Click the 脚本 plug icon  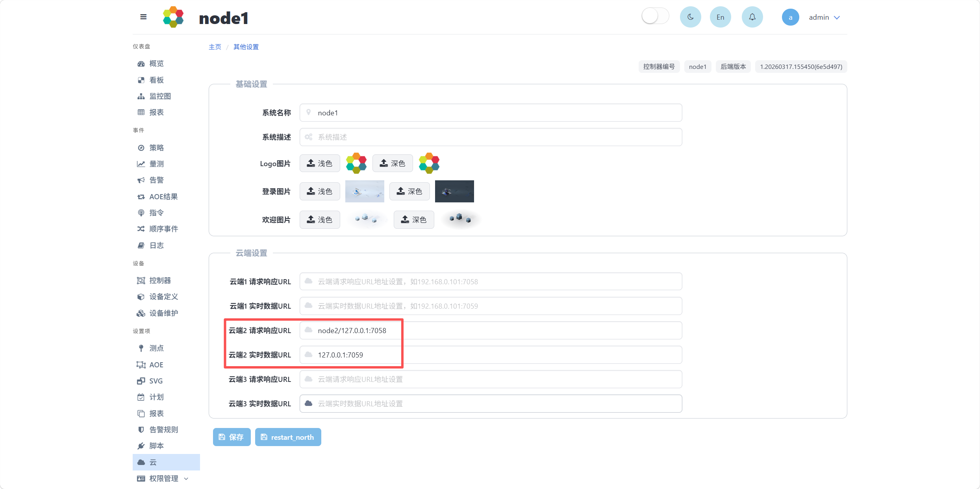141,446
